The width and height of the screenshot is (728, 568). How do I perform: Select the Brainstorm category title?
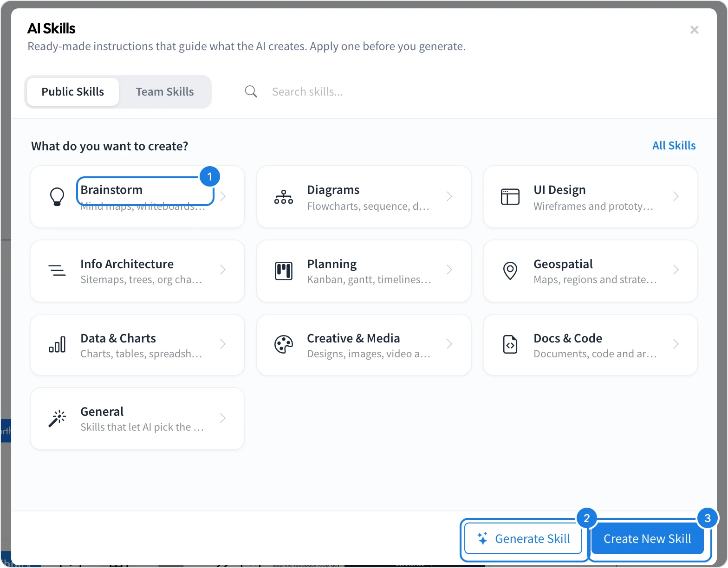click(x=111, y=190)
